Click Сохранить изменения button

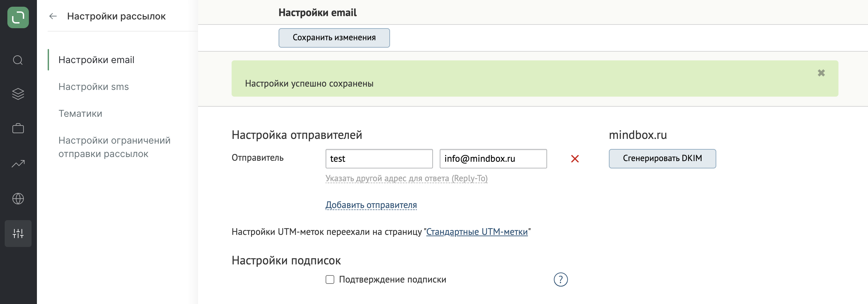coord(334,38)
